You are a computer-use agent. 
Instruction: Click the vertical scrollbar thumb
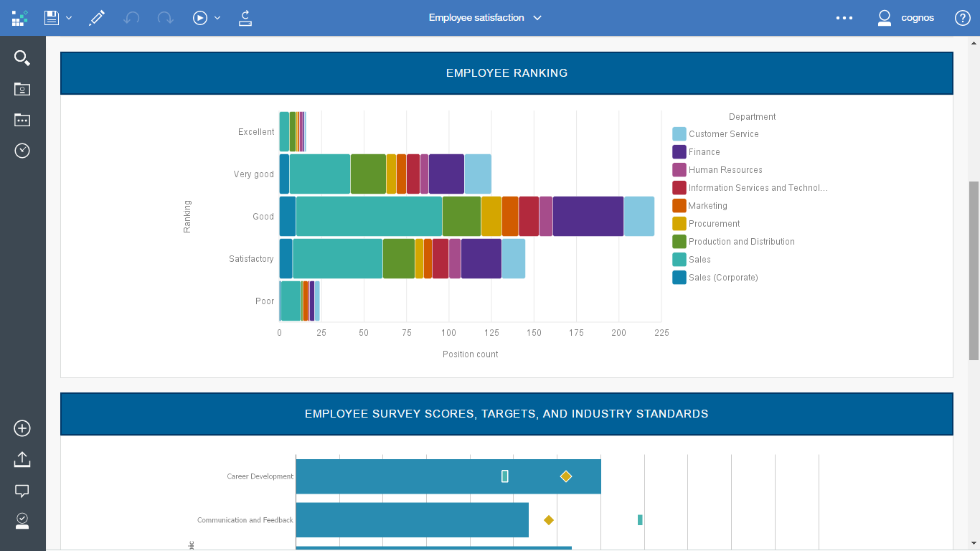tap(974, 269)
